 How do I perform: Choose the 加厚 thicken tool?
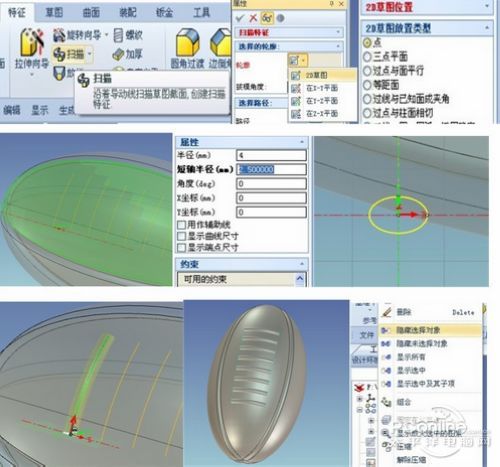pyautogui.click(x=128, y=54)
